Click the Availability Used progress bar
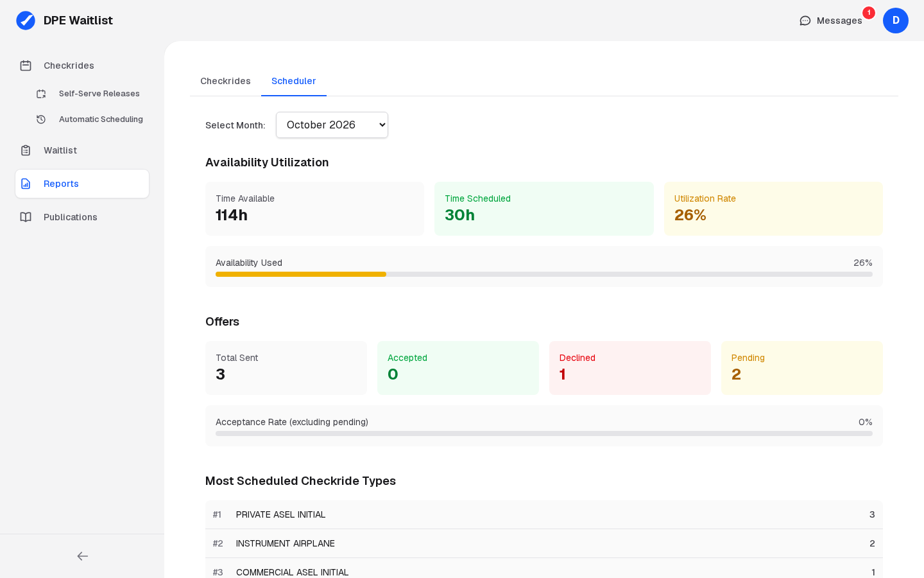 pyautogui.click(x=544, y=274)
